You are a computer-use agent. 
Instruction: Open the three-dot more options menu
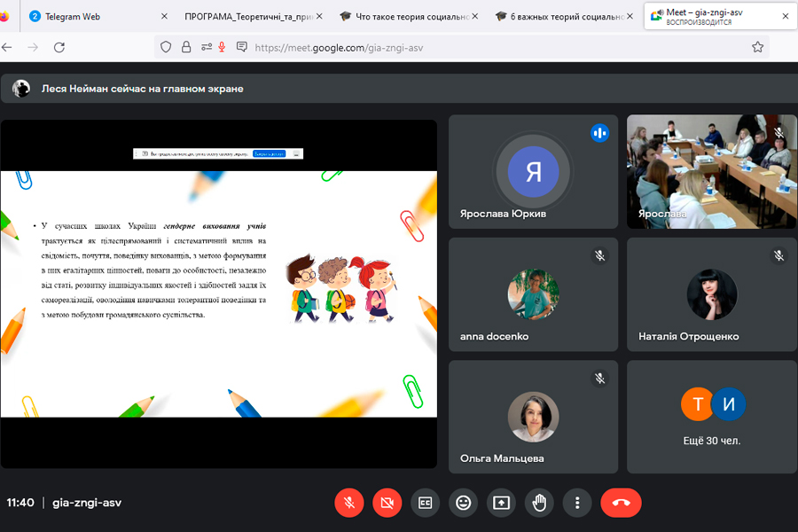coord(577,503)
